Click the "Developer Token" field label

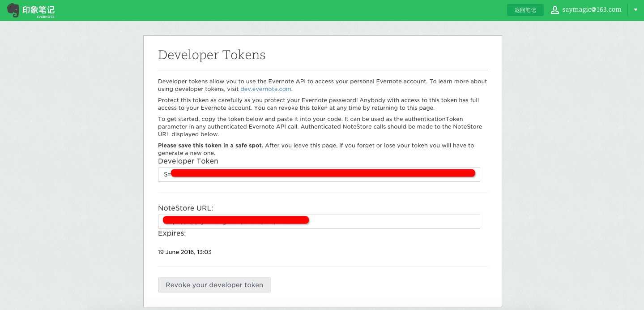pos(188,161)
